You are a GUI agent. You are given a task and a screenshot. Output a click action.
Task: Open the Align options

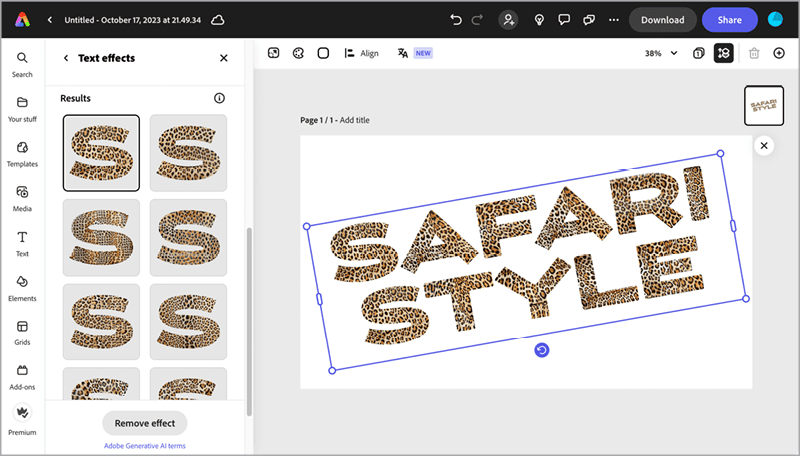pyautogui.click(x=361, y=53)
